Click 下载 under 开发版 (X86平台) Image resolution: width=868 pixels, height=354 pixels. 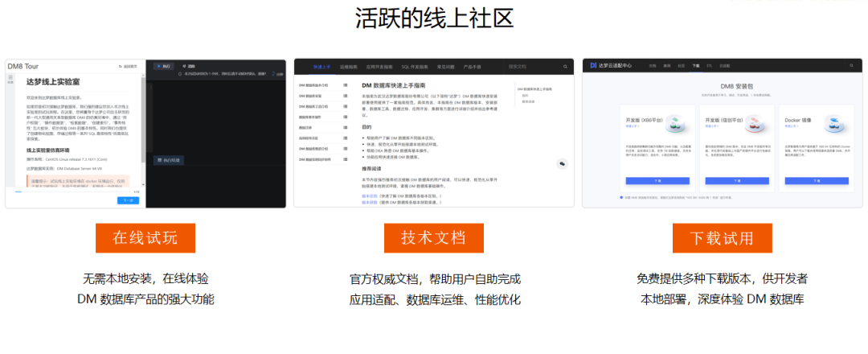click(x=657, y=180)
